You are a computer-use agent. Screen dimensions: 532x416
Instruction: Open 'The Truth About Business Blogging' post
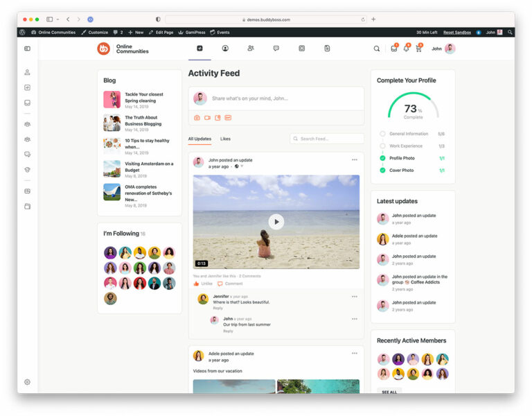[143, 121]
